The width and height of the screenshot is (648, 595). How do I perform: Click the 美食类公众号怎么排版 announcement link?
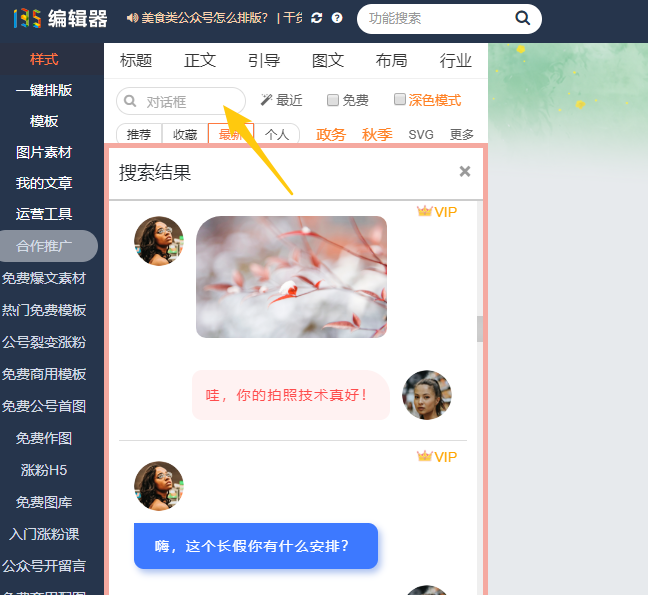coord(204,18)
